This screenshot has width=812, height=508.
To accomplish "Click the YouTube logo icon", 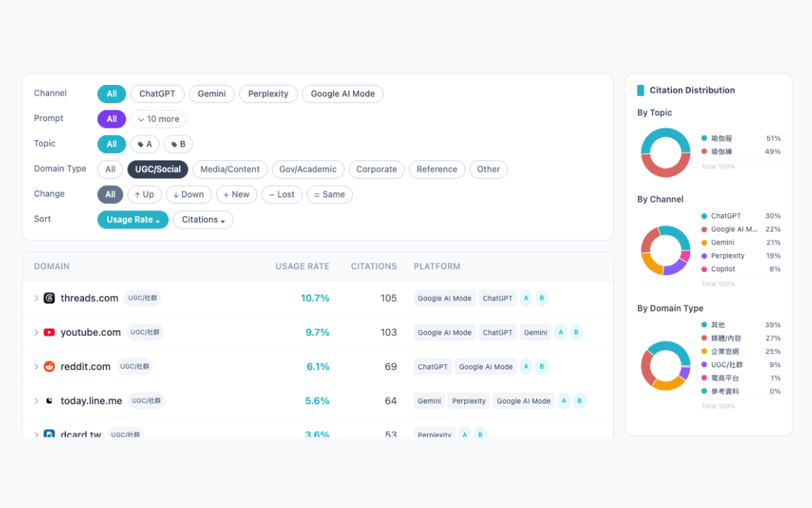I will coord(49,332).
